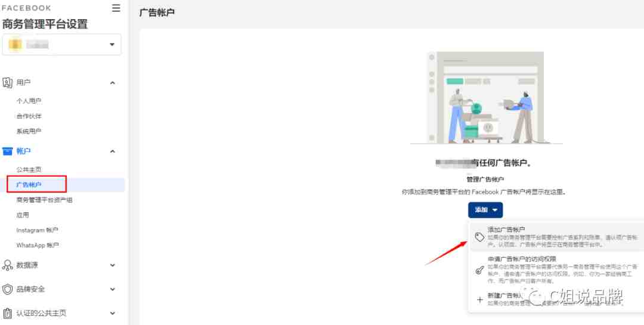Click the 品牌安全 shield icon
Viewport: 644px width, 325px height.
point(7,289)
